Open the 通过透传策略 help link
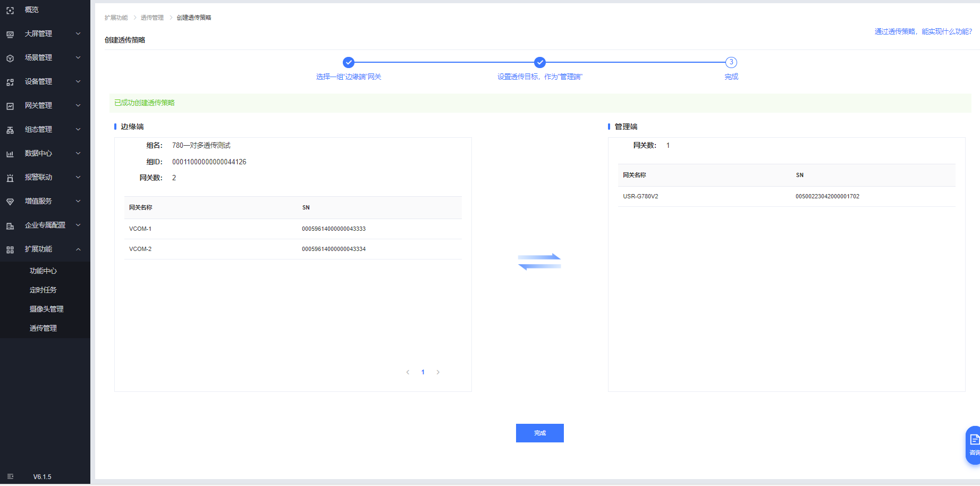Image resolution: width=980 pixels, height=486 pixels. [x=923, y=31]
